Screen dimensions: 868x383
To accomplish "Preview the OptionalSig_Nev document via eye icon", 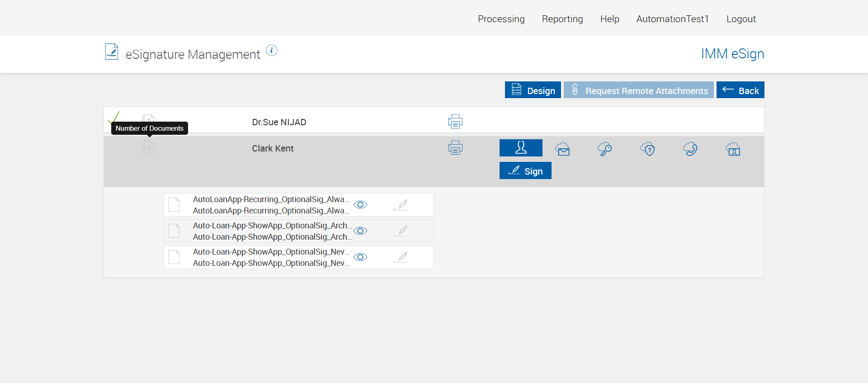I will point(360,257).
